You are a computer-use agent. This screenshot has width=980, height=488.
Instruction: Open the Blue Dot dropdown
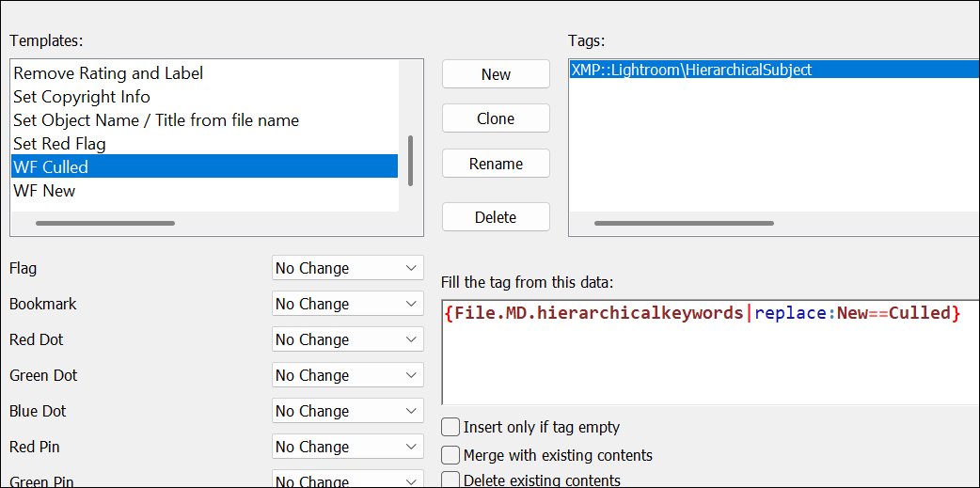(347, 411)
